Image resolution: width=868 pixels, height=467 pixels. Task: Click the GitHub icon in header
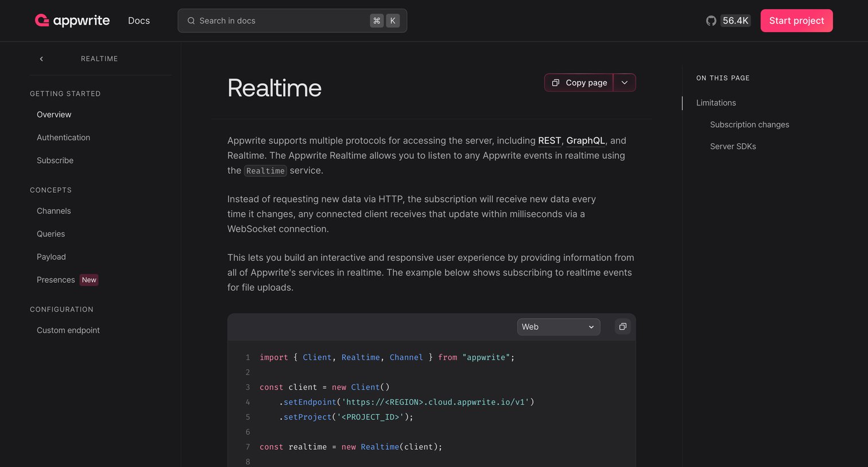[x=711, y=21]
